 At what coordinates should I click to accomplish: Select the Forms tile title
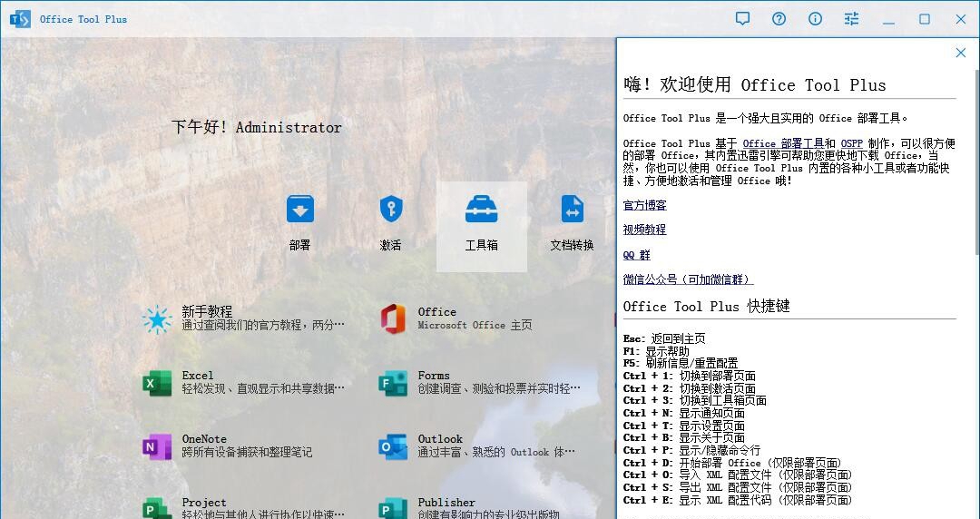click(x=434, y=375)
